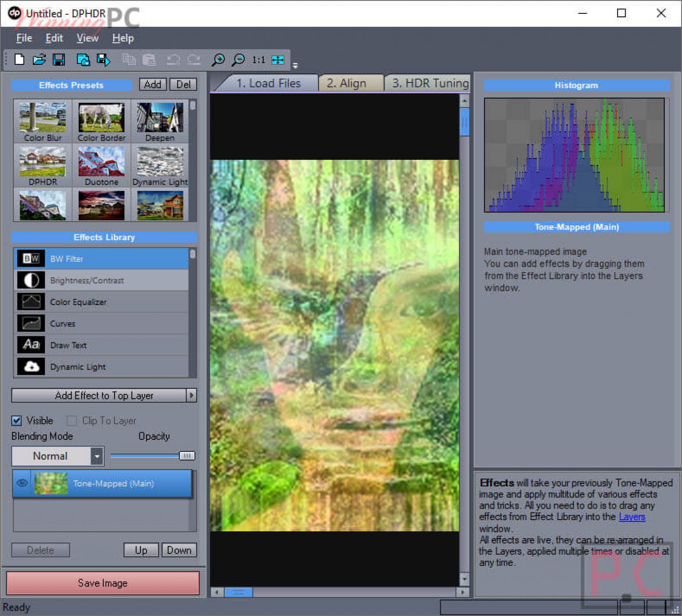Click the Del preset button
682x616 pixels.
tap(183, 84)
